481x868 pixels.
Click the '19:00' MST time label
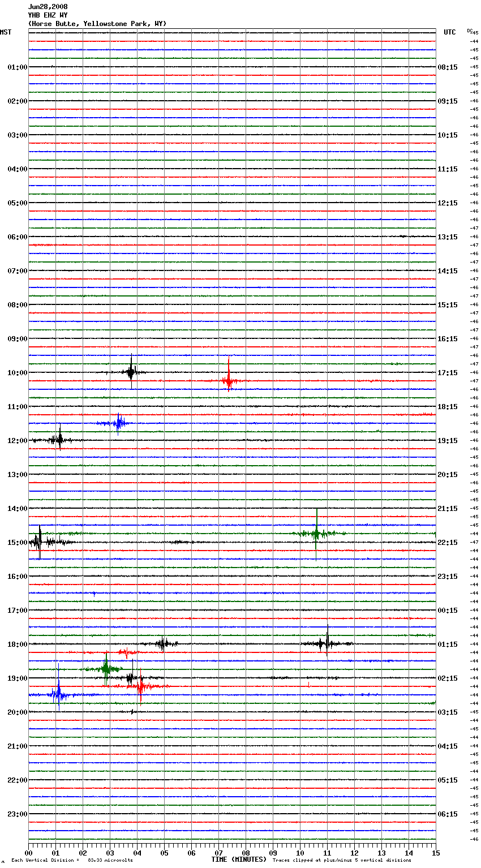pyautogui.click(x=18, y=678)
